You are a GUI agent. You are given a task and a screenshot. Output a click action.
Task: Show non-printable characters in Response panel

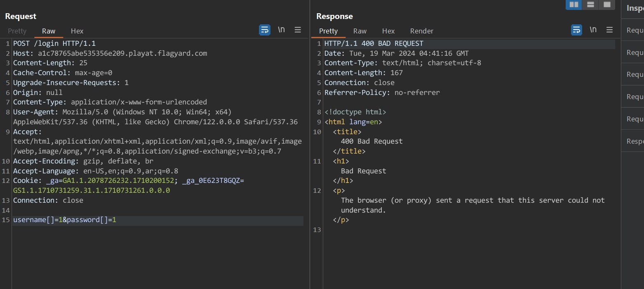click(x=593, y=30)
